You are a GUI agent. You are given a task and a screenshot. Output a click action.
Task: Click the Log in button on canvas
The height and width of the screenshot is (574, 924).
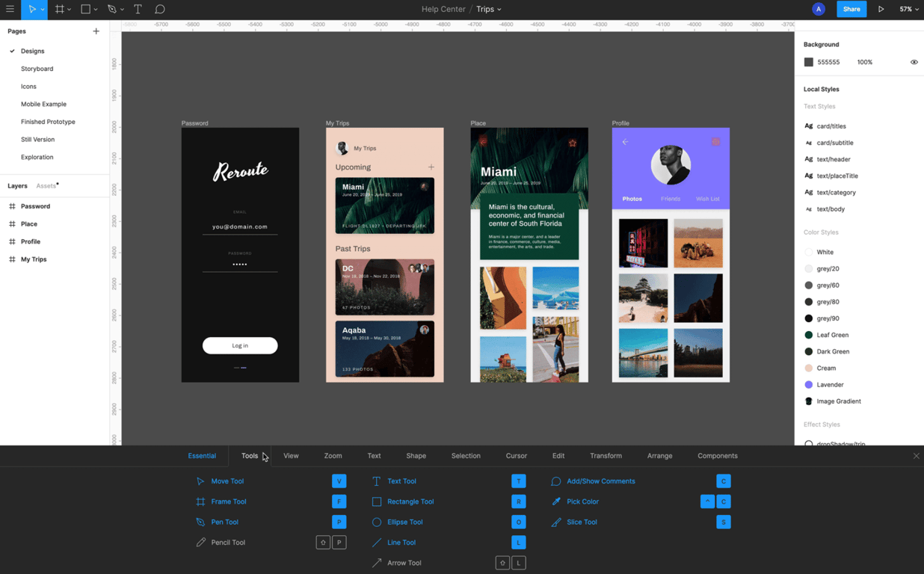240,345
